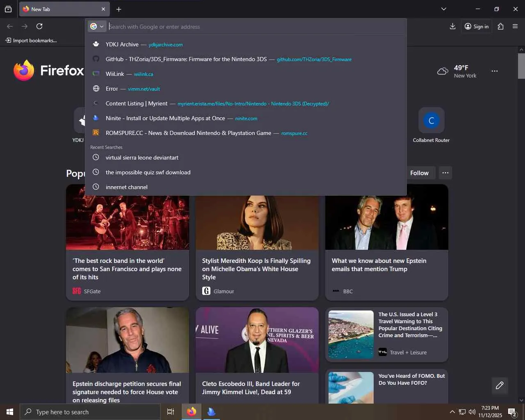This screenshot has width=525, height=420.
Task: Close the New Tab tab
Action: [103, 9]
